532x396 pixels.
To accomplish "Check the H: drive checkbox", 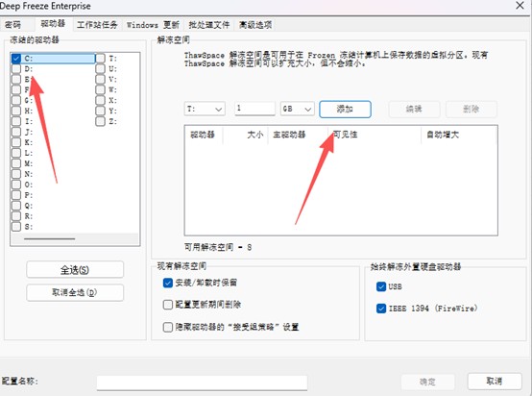I will (x=16, y=111).
